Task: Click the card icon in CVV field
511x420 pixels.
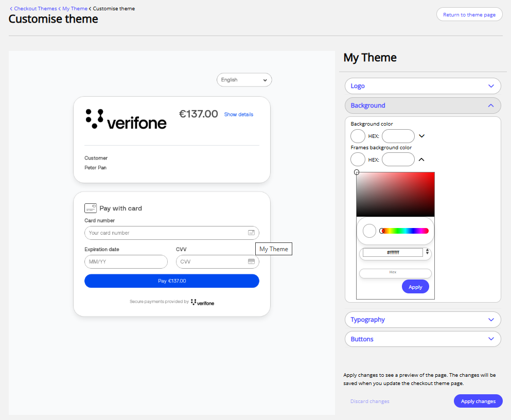Action: [251, 261]
